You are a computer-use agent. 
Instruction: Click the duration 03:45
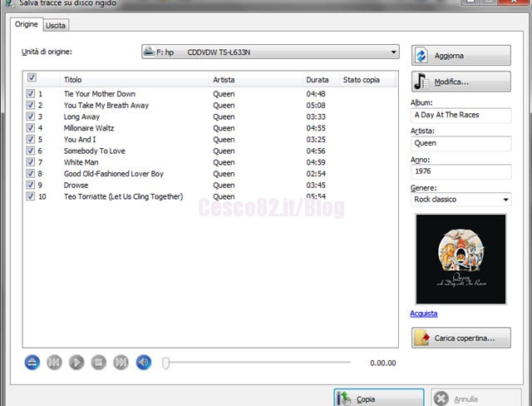click(x=316, y=185)
